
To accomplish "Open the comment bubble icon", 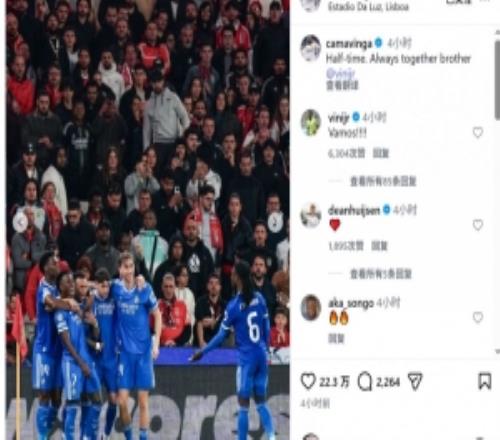I will 365,382.
